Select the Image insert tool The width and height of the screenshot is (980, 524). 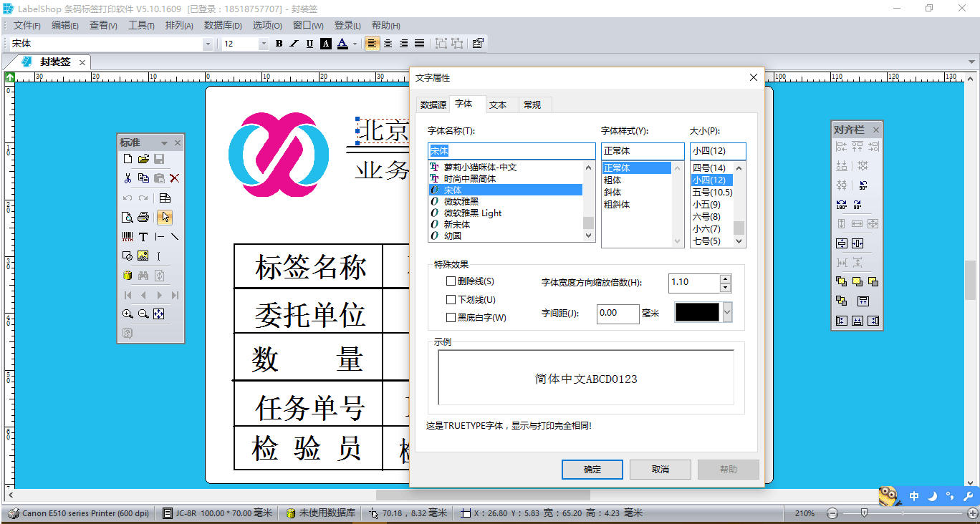143,256
